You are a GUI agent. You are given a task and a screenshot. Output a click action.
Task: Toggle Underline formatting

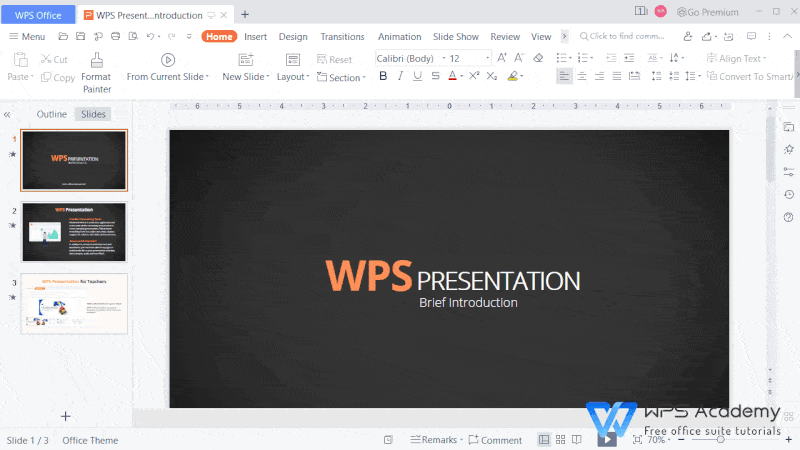pos(417,76)
